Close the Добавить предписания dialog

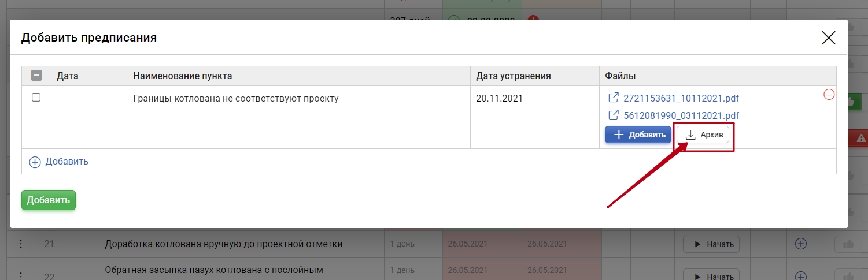point(829,38)
